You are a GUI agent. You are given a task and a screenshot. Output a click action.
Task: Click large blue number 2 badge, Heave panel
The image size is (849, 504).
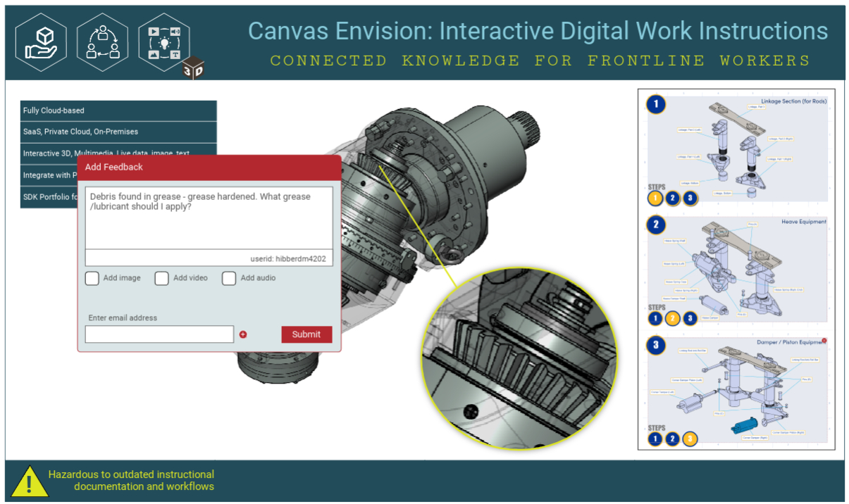coord(656,225)
